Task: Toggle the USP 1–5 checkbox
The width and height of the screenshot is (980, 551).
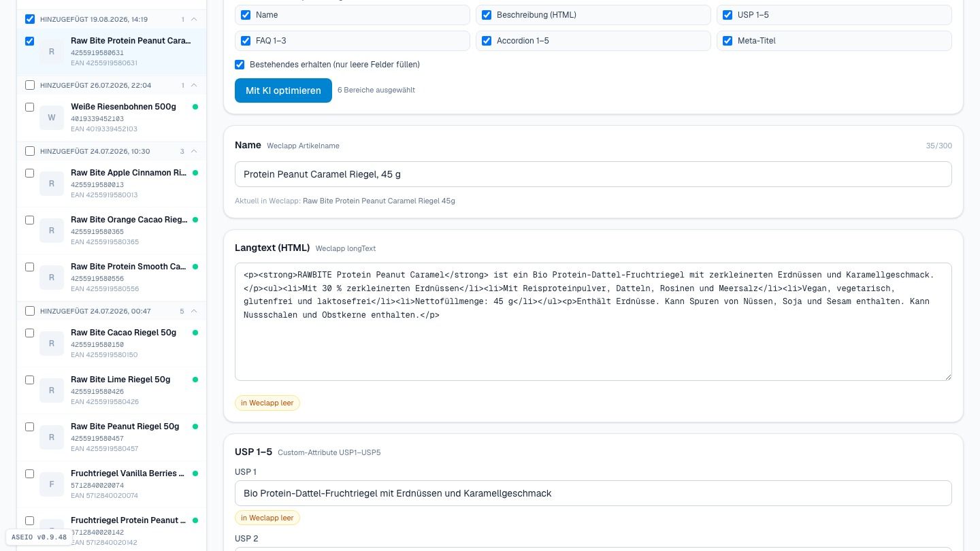Action: 728,15
